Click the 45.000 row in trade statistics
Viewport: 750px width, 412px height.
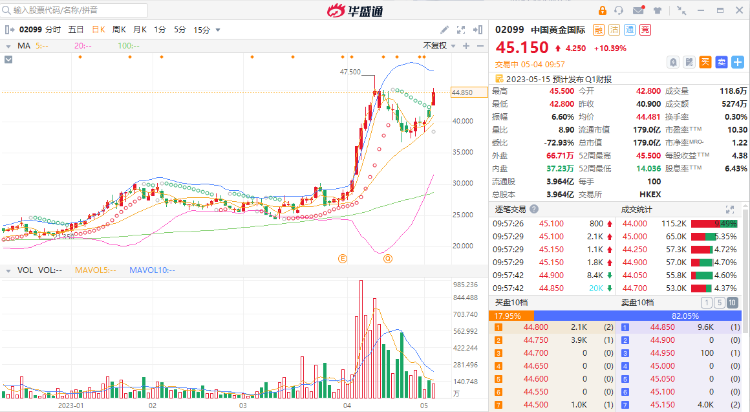680,236
